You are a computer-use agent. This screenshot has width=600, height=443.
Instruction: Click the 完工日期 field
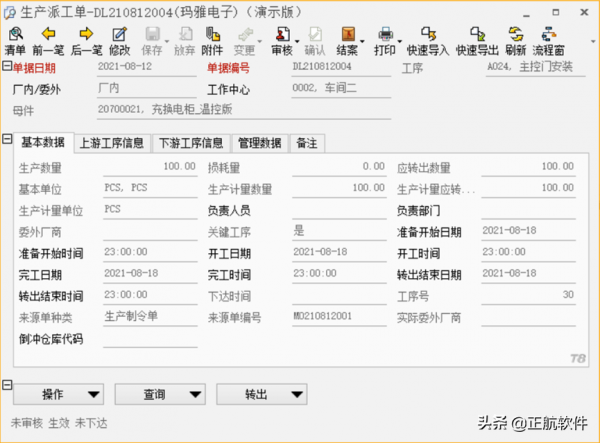point(150,274)
